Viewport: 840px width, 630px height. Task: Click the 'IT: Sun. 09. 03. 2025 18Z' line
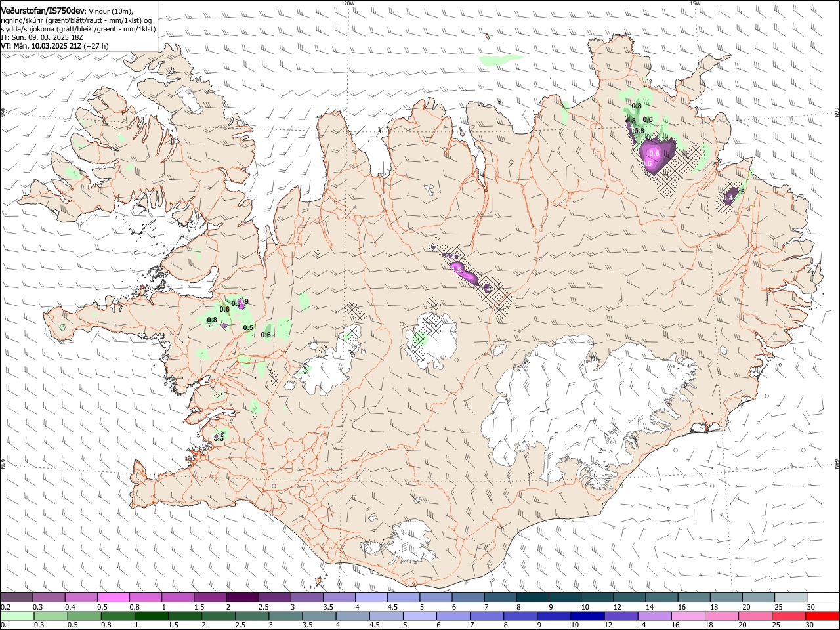[x=41, y=38]
